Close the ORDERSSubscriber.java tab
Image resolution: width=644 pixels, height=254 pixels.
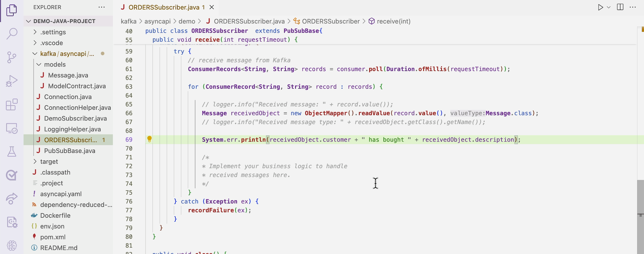pyautogui.click(x=212, y=7)
